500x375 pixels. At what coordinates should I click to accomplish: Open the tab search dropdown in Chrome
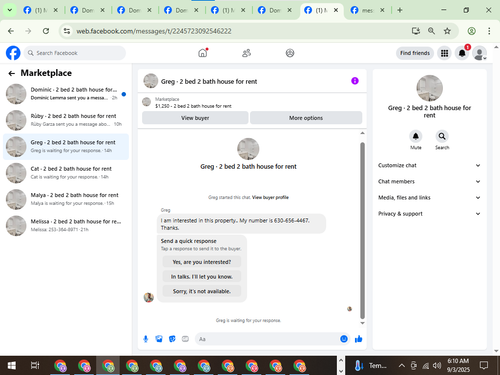pos(10,10)
